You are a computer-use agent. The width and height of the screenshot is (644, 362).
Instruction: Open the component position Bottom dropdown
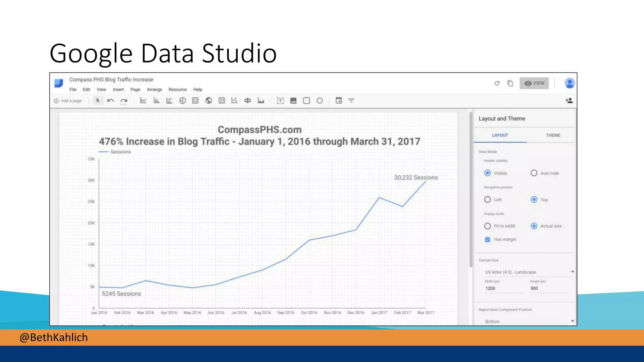tap(530, 321)
